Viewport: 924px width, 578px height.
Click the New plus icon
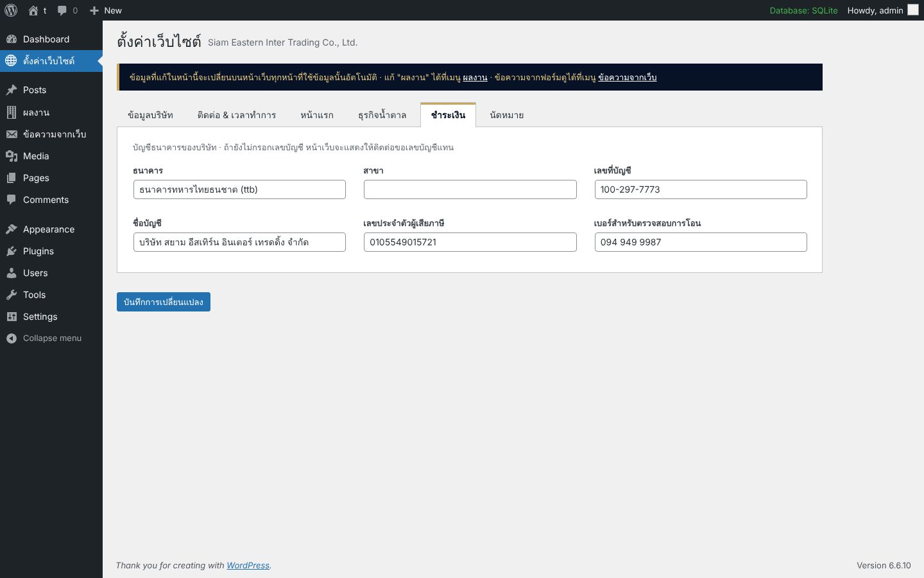(94, 10)
